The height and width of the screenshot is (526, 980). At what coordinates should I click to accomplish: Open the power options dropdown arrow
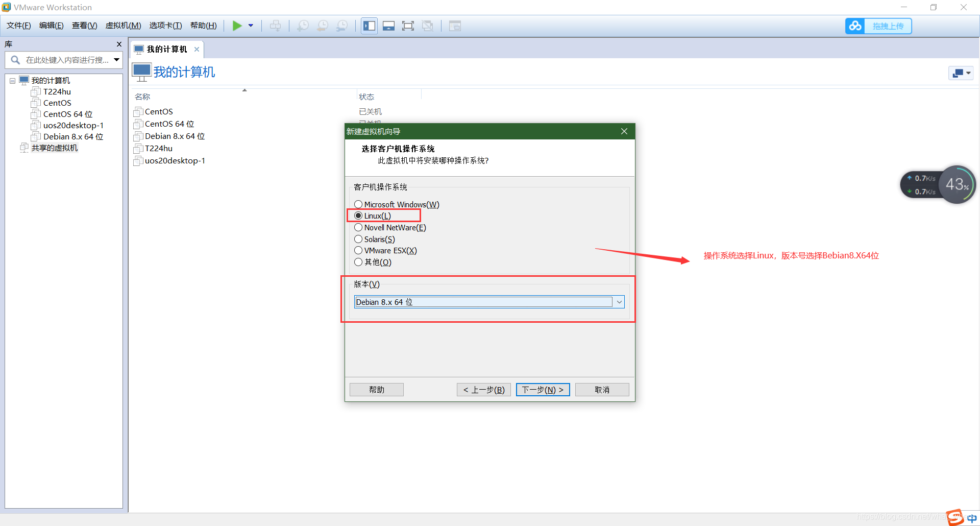pos(251,26)
